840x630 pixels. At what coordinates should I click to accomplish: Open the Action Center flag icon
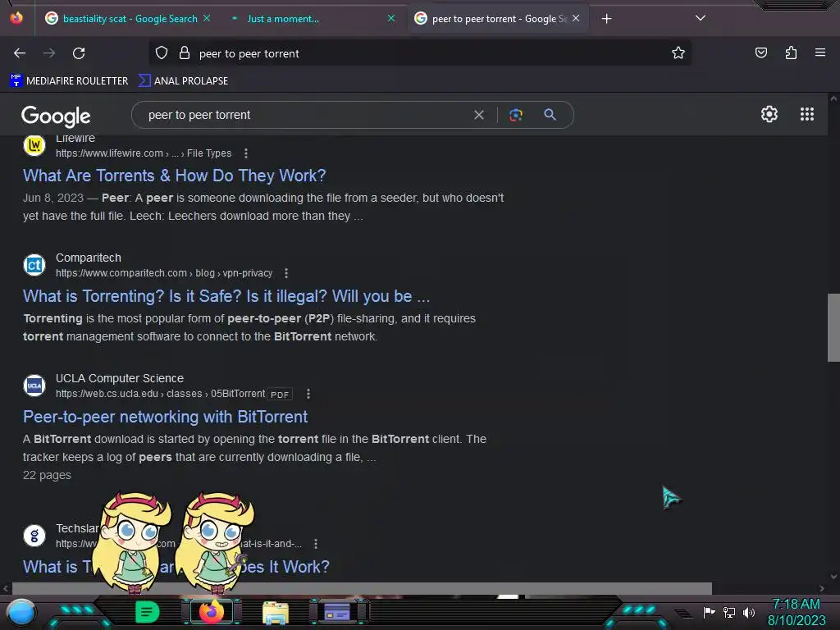(709, 612)
